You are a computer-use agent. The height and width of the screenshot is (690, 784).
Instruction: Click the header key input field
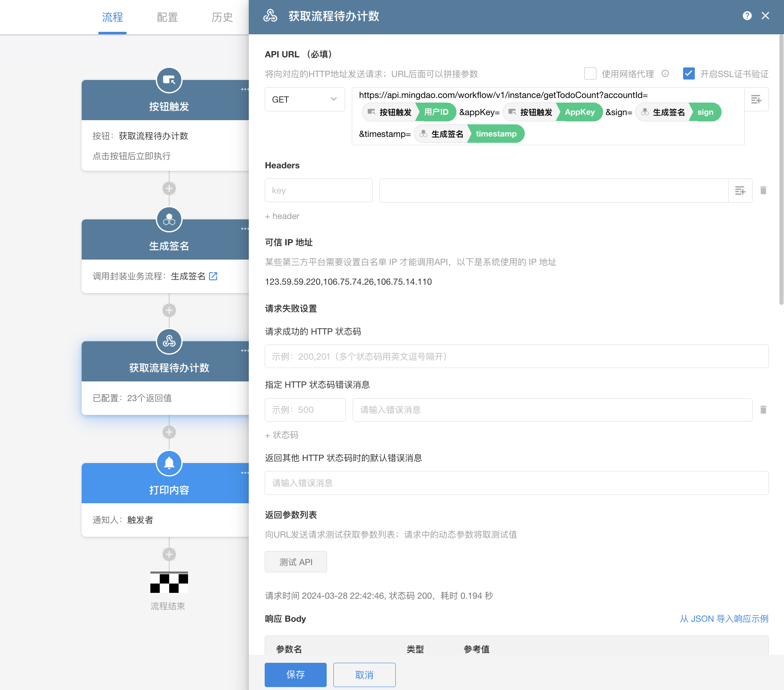[x=319, y=191]
